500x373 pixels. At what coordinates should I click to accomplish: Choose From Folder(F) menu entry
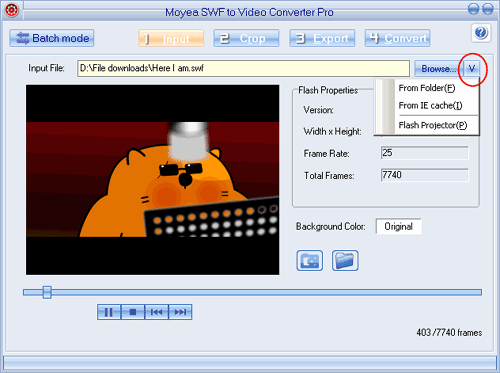pos(427,88)
